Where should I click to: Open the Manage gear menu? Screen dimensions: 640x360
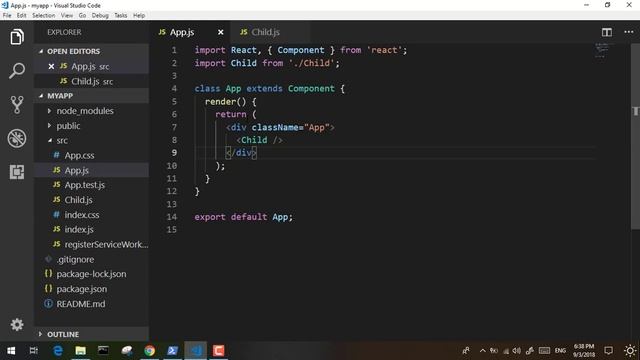(x=17, y=324)
